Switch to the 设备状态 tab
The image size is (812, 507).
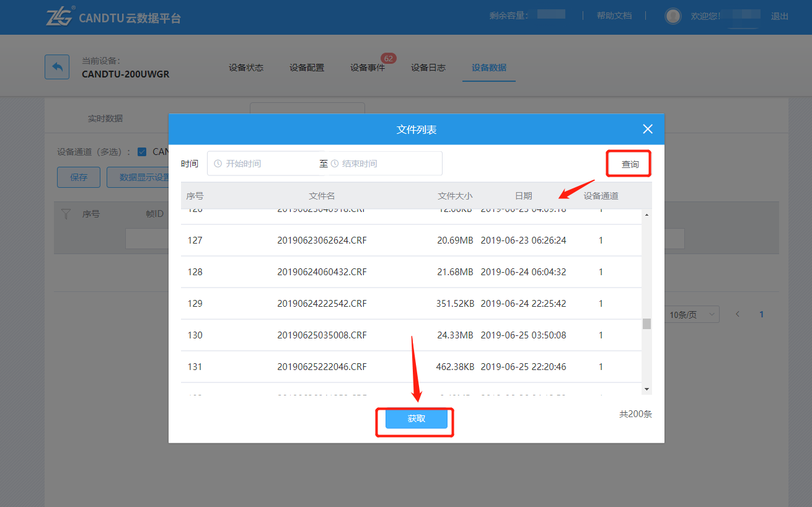point(246,68)
